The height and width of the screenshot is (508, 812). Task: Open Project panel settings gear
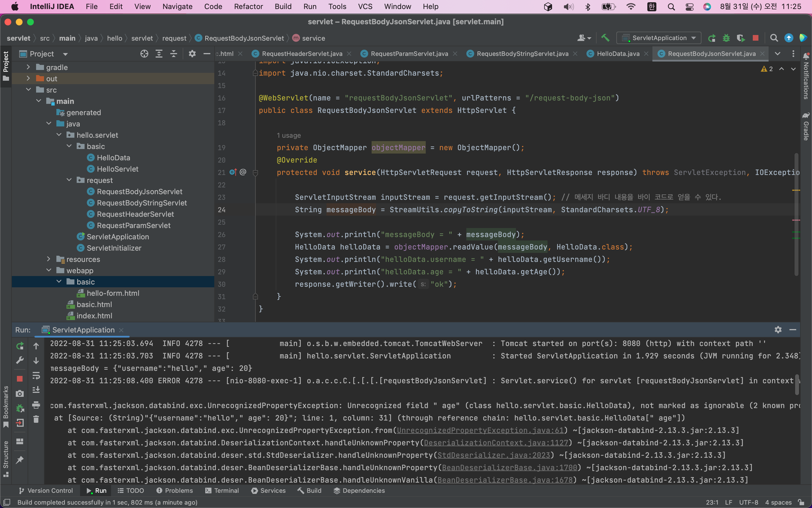pyautogui.click(x=192, y=54)
